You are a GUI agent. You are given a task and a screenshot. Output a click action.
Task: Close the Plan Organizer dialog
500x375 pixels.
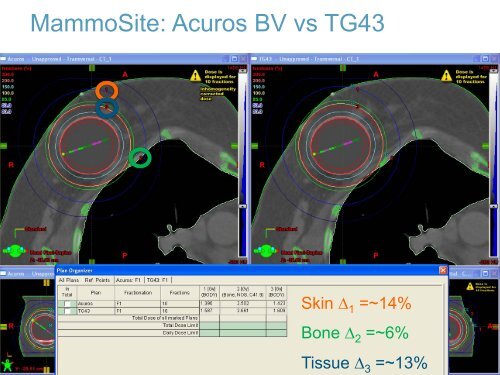click(443, 270)
